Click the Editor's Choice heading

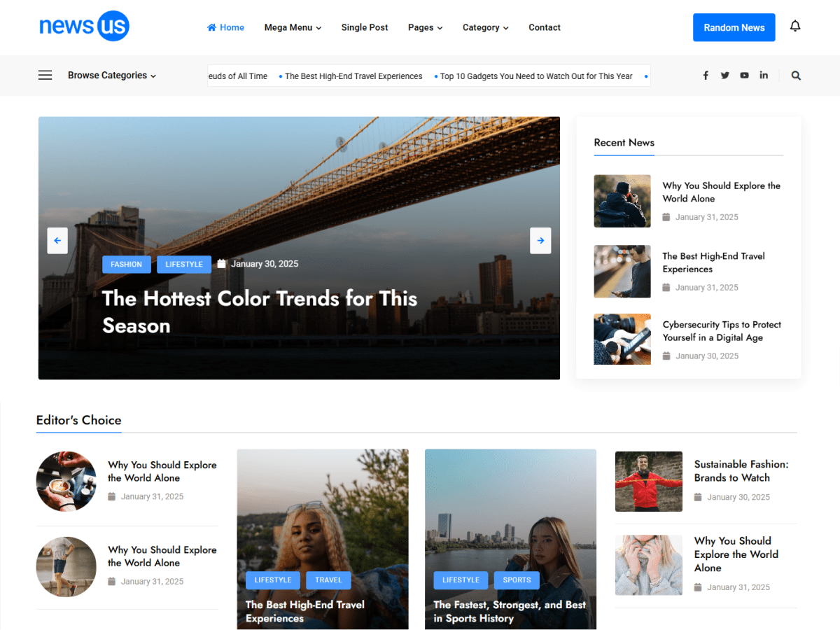pos(79,420)
